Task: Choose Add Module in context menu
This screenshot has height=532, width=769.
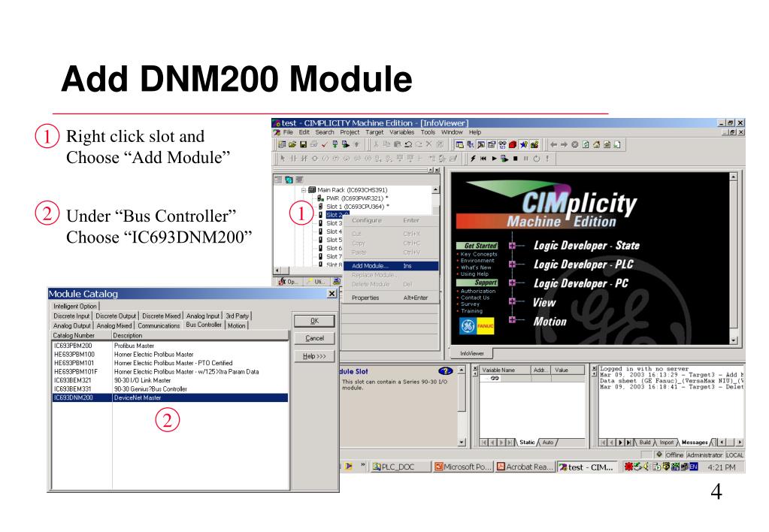Action: pyautogui.click(x=390, y=266)
